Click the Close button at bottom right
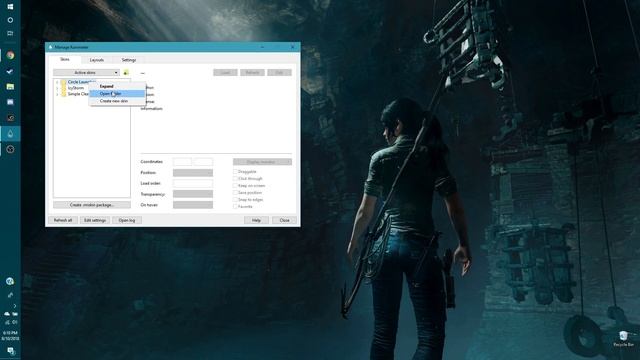 [284, 220]
